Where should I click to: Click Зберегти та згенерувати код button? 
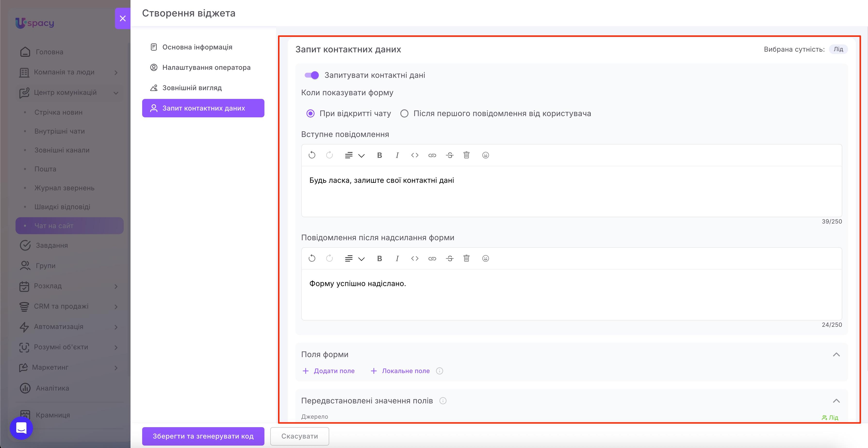pos(203,436)
